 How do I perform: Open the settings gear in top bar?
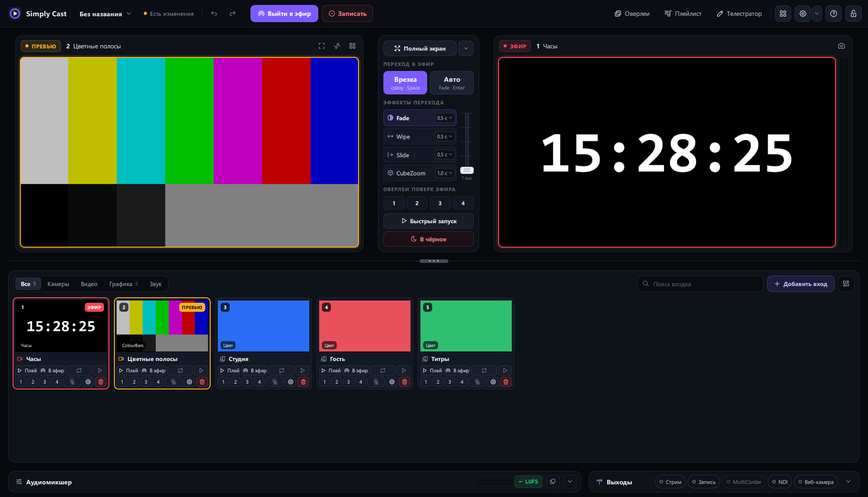click(803, 14)
